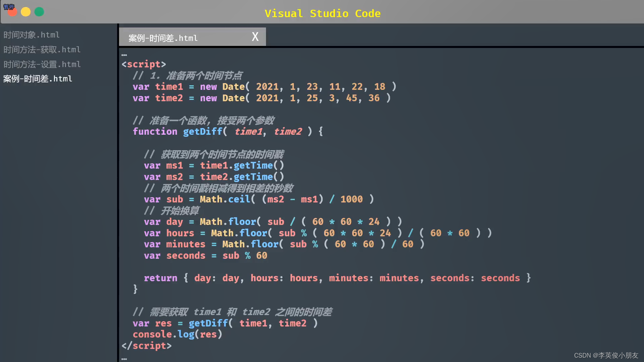The image size is (644, 362).
Task: Click the getDiff function name in its declaration
Action: pyautogui.click(x=203, y=131)
